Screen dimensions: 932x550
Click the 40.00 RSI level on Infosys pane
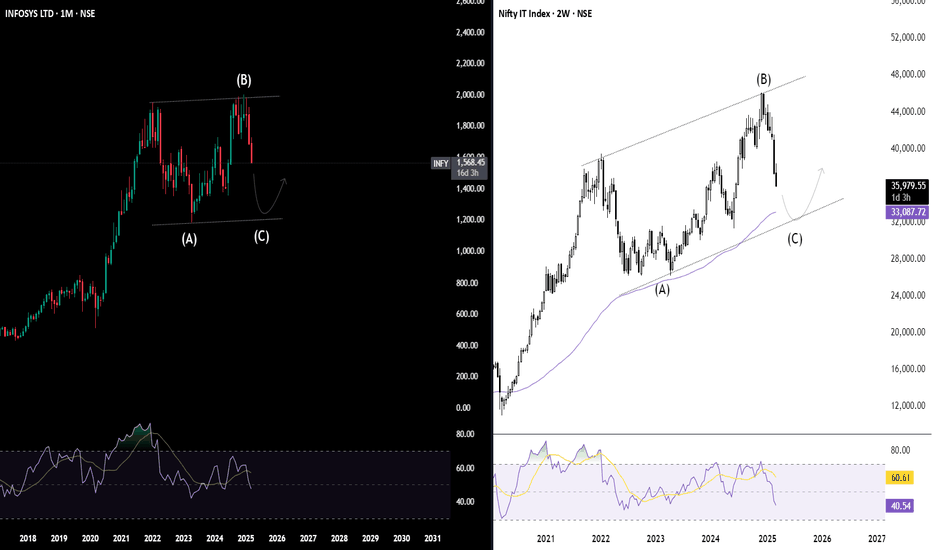coord(465,501)
